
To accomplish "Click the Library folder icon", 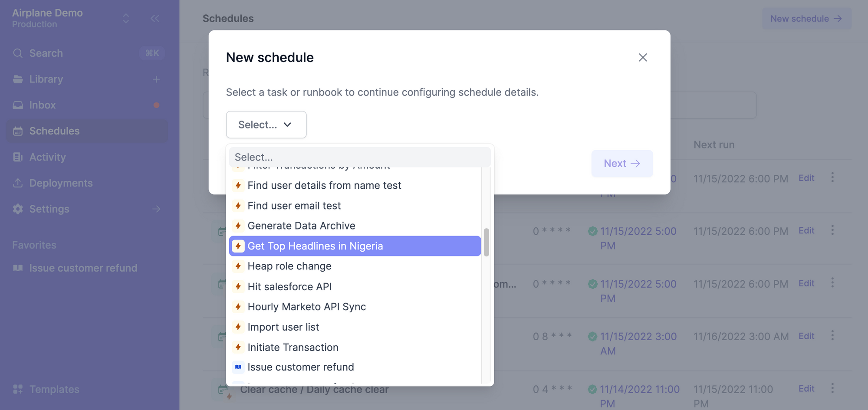I will pyautogui.click(x=18, y=79).
